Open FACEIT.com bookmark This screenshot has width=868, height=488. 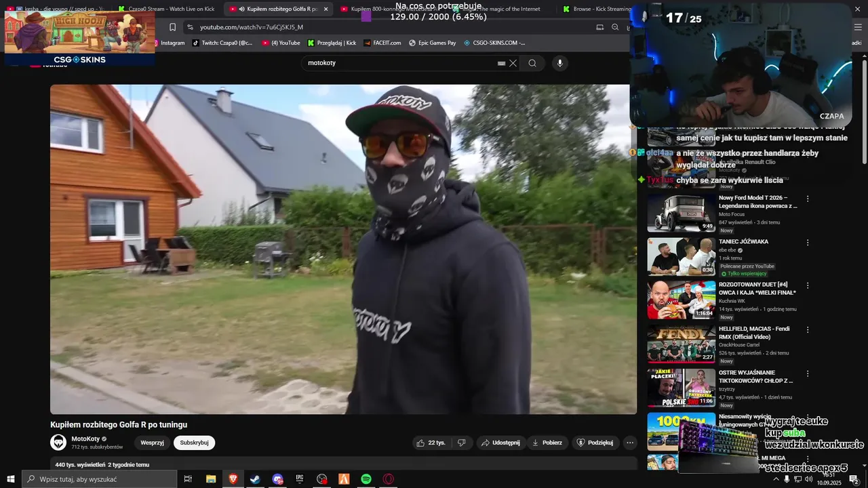382,43
